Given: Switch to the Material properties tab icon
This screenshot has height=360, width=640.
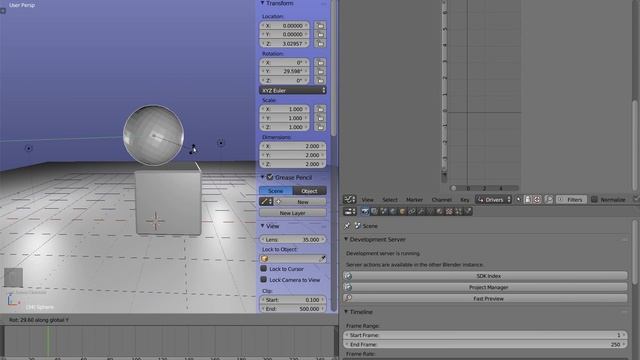Looking at the screenshot, I should pos(440,211).
